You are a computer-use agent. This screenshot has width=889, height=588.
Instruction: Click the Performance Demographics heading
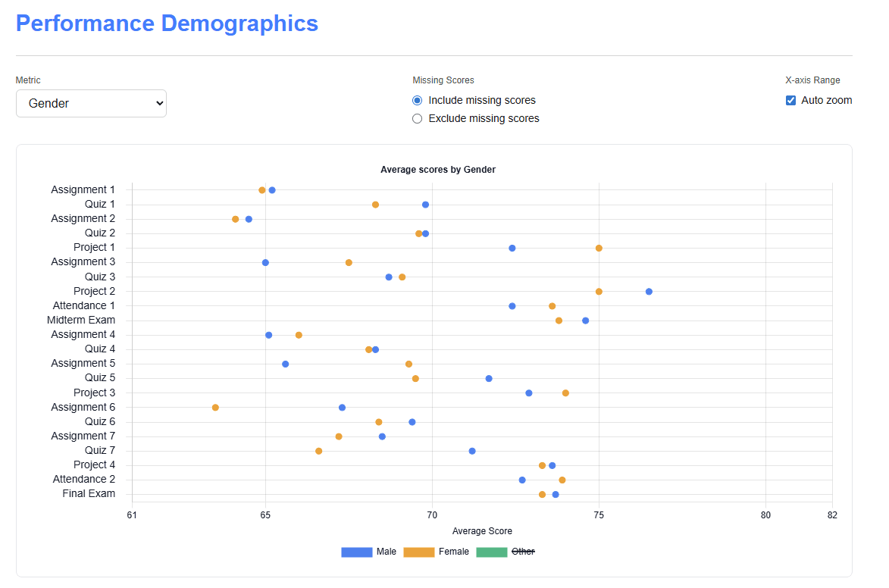(x=166, y=23)
